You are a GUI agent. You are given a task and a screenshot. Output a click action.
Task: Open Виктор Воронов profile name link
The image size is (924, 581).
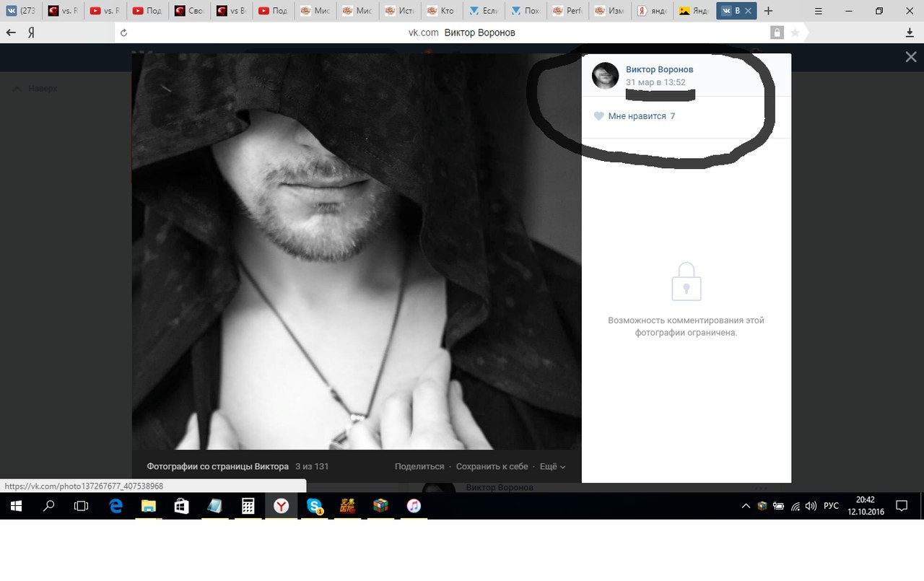pyautogui.click(x=659, y=69)
